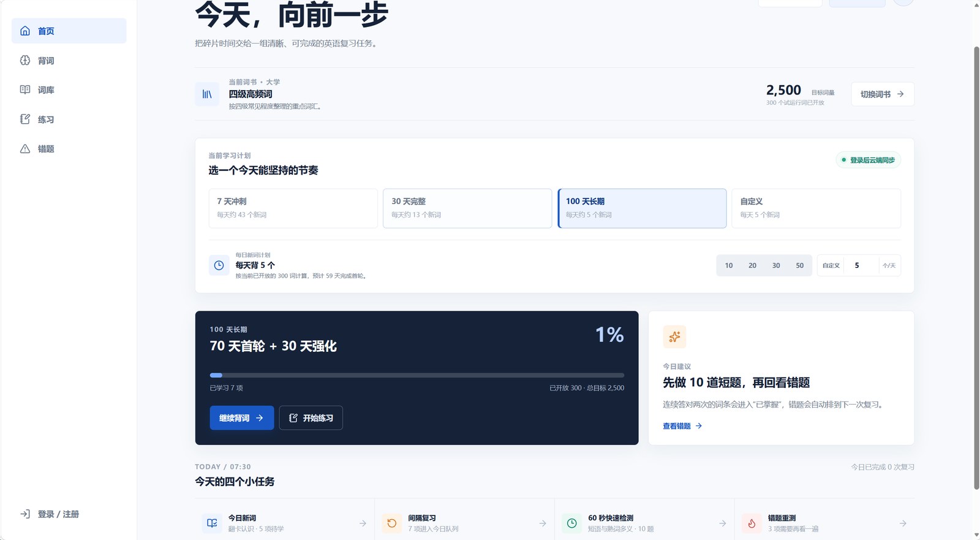This screenshot has width=980, height=540.
Task: Click the 词库 open-book icon in sidebar
Action: [x=25, y=89]
